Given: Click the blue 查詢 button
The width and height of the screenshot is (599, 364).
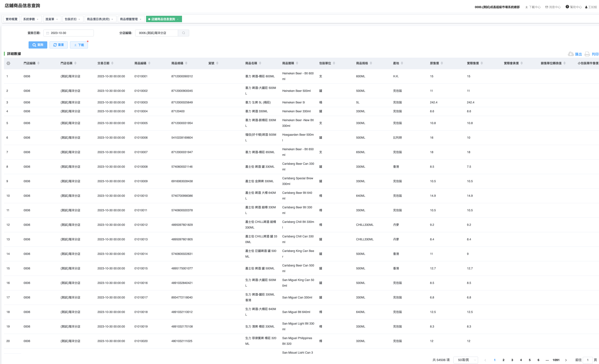Looking at the screenshot, I should click(38, 45).
